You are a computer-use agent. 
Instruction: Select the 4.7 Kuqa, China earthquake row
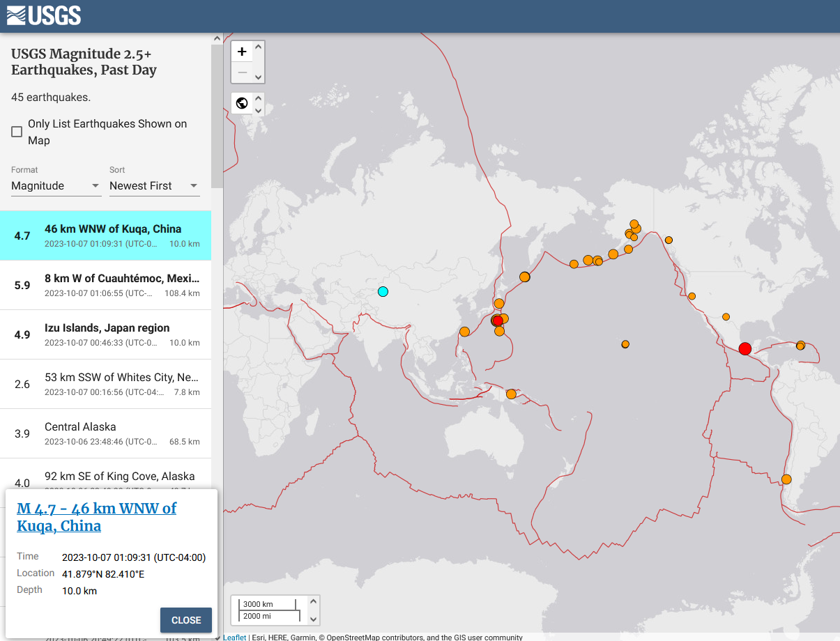click(105, 235)
